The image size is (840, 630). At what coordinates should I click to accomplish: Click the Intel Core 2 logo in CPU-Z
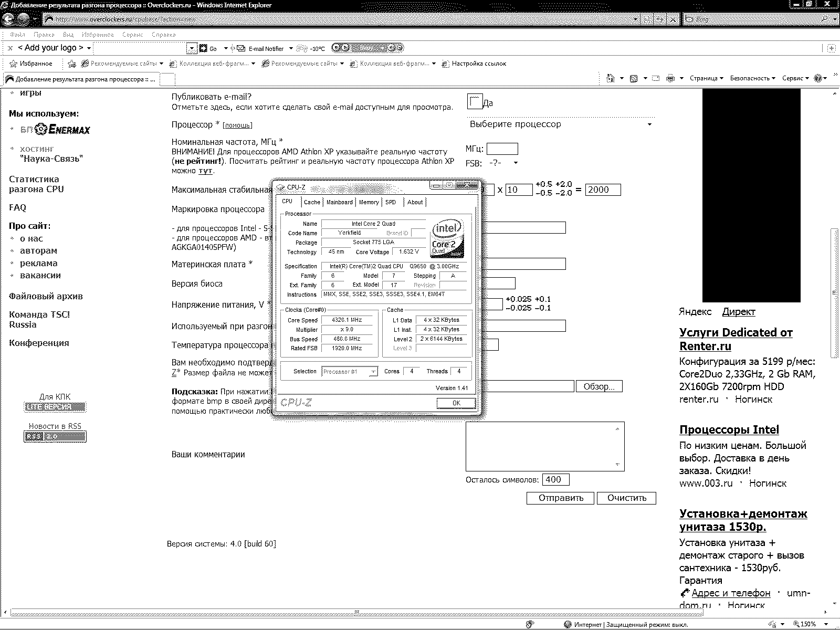pos(447,239)
